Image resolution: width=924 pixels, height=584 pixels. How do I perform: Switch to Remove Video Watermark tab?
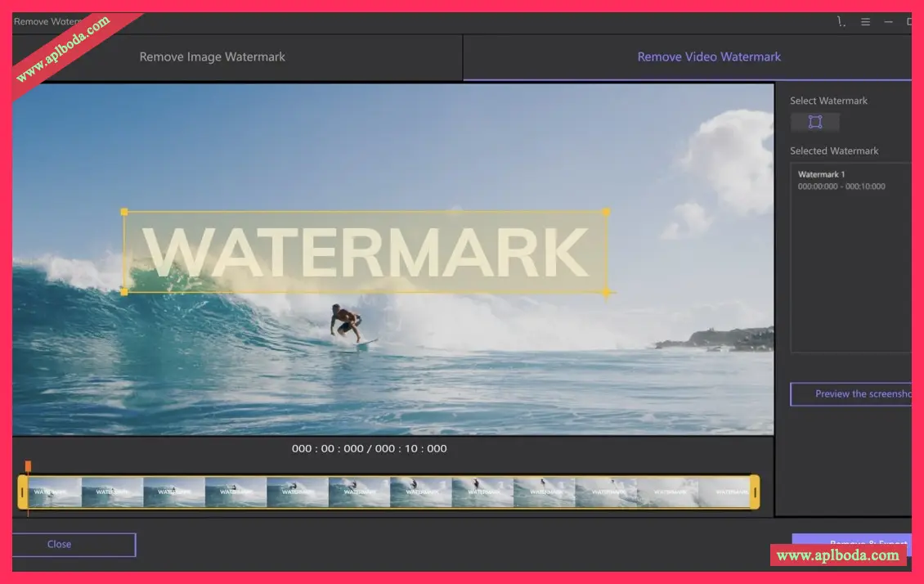[x=708, y=57]
